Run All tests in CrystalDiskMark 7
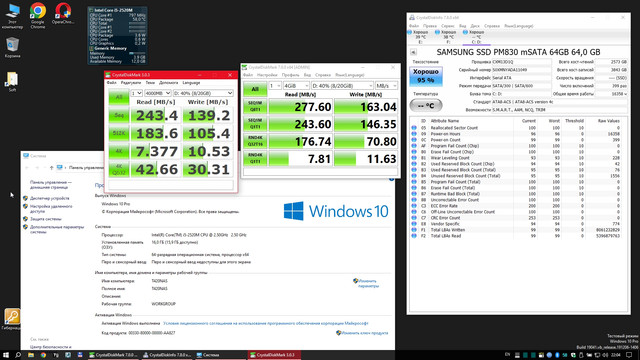The image size is (640, 360). [x=255, y=89]
